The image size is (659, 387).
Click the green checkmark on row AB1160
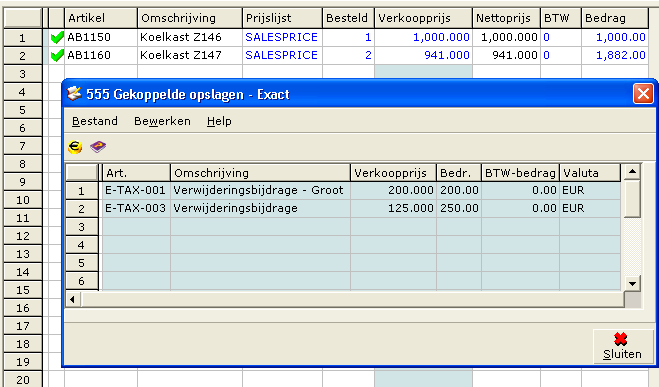coord(57,55)
